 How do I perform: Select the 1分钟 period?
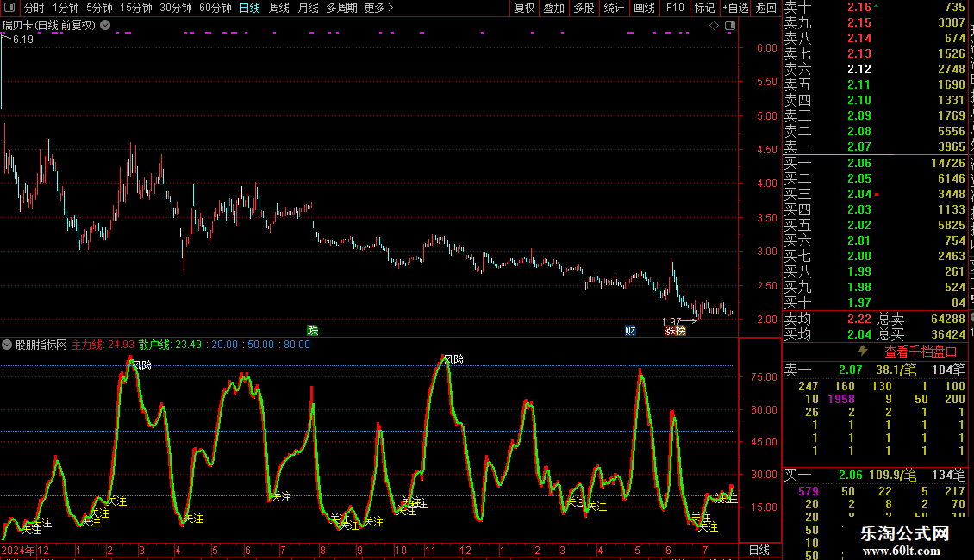[x=66, y=8]
